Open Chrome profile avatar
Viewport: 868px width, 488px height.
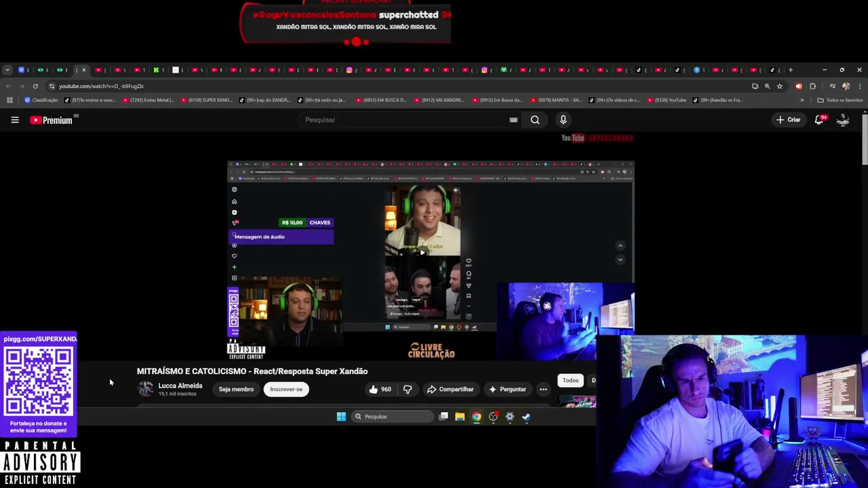click(846, 86)
